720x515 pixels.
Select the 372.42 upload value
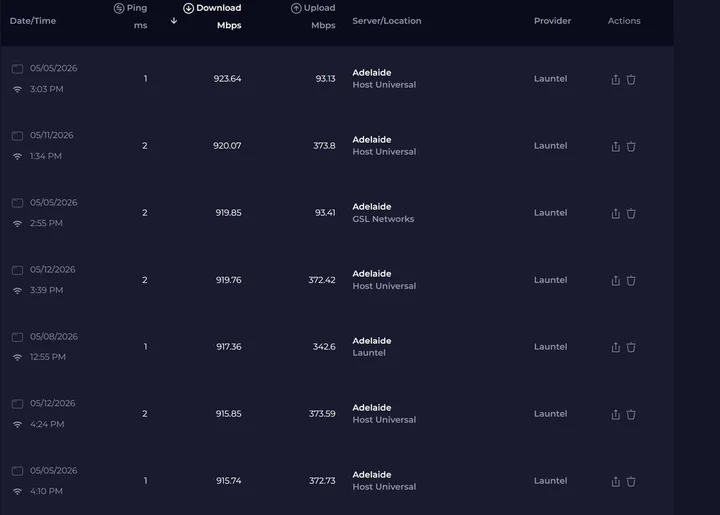pos(322,280)
